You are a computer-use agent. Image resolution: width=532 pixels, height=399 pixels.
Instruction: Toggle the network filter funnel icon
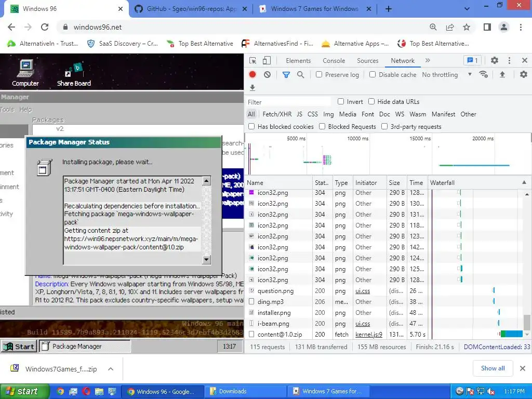tap(286, 75)
